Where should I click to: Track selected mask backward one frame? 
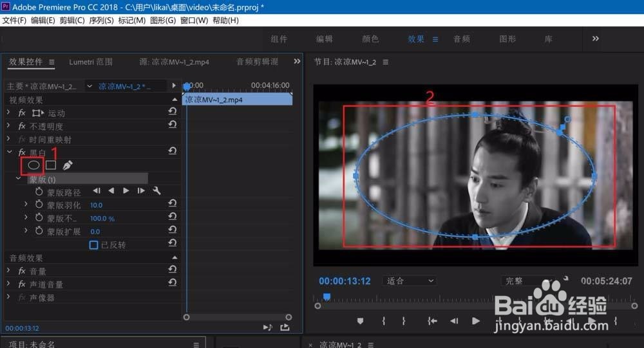pyautogui.click(x=97, y=190)
